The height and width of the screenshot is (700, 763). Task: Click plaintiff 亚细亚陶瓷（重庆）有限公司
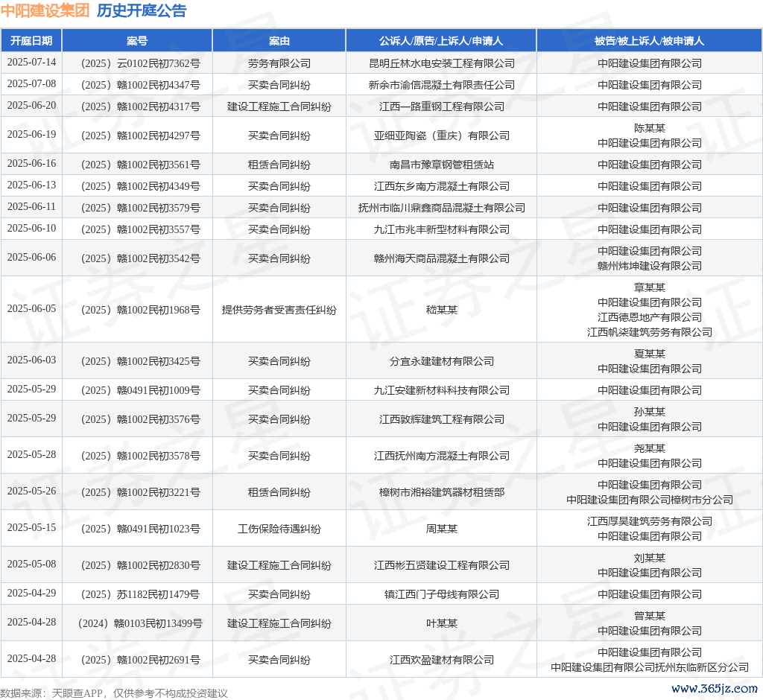(x=442, y=136)
